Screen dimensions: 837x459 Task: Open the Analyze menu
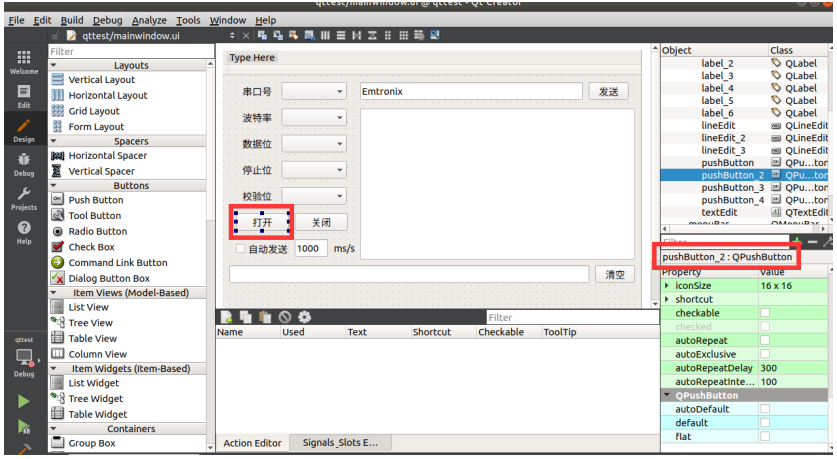click(x=149, y=20)
